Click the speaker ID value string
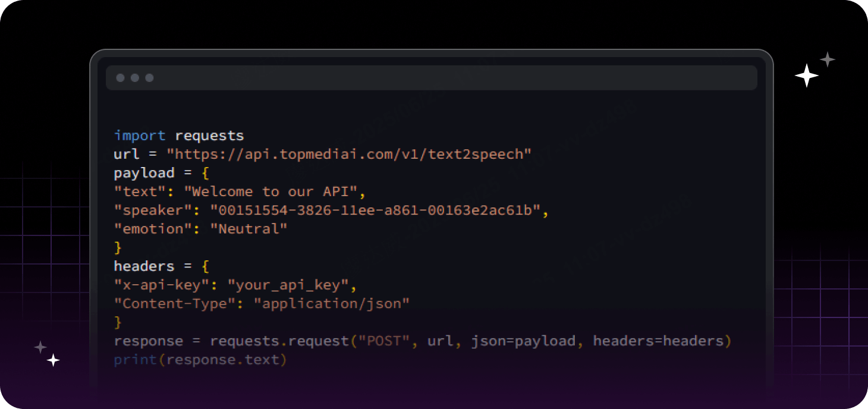This screenshot has width=868, height=409. coord(375,210)
